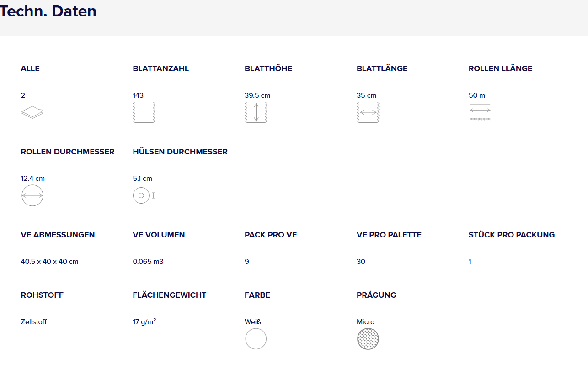Click the sheet count icon under 143
Image resolution: width=588 pixels, height=374 pixels.
[144, 112]
